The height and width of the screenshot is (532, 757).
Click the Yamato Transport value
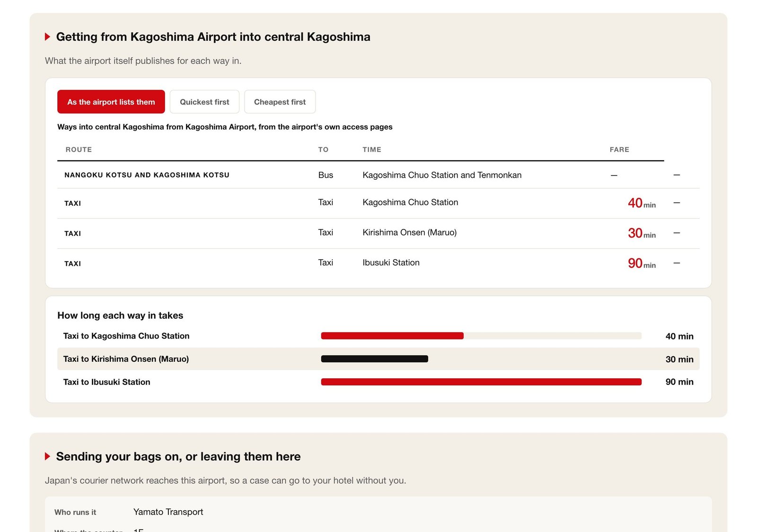coord(168,512)
